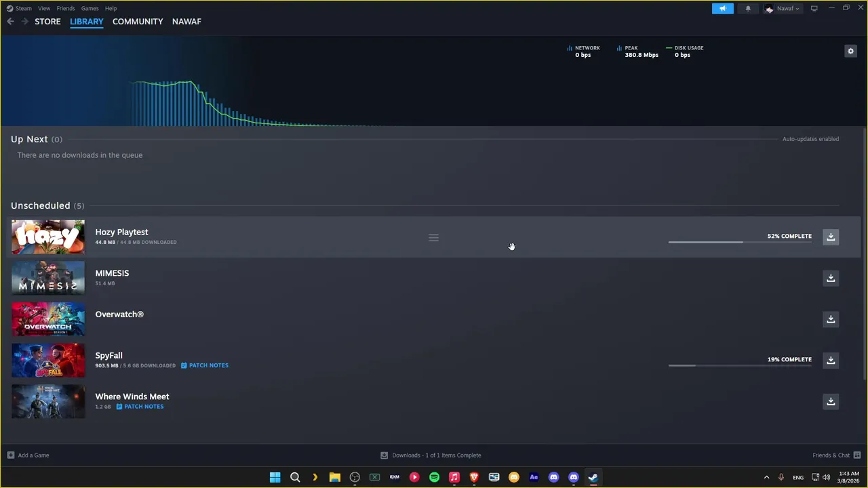Click the Friends & Chat icon

(857, 455)
